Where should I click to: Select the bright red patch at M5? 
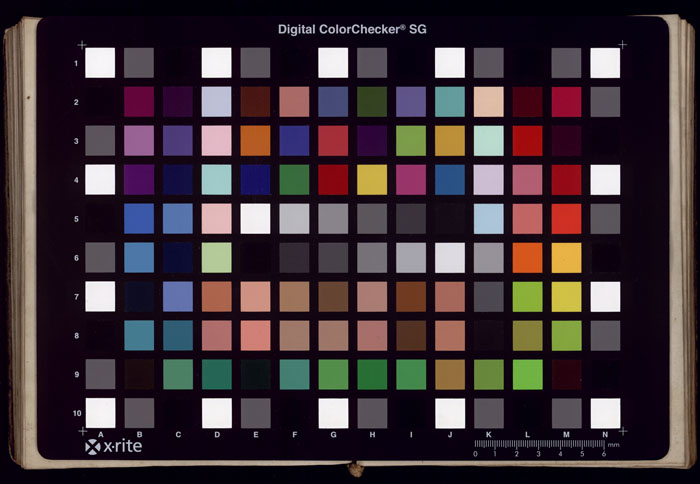coord(566,219)
